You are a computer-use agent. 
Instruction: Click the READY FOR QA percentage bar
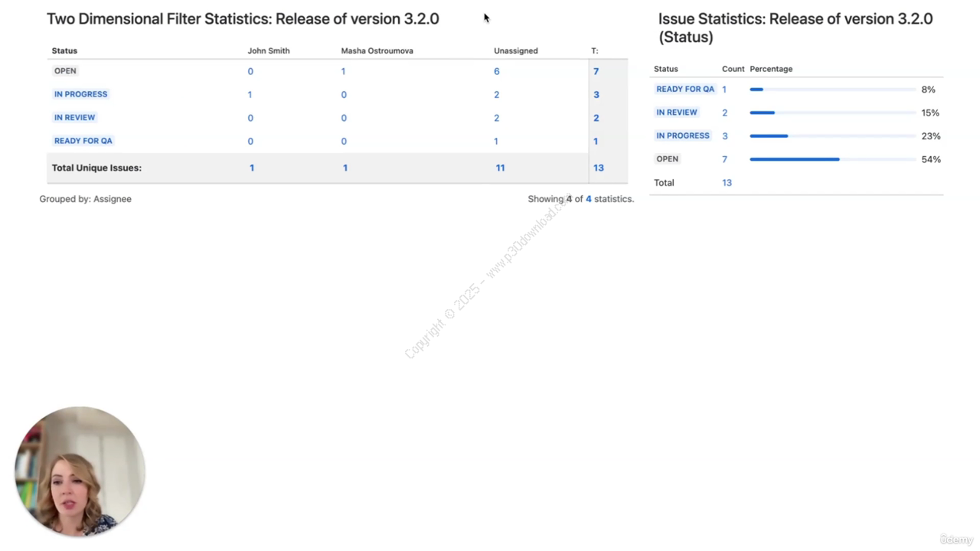[x=833, y=90]
